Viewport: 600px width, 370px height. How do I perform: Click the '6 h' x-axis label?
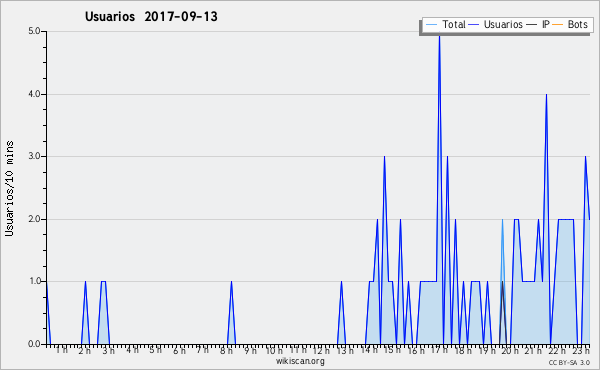click(179, 350)
